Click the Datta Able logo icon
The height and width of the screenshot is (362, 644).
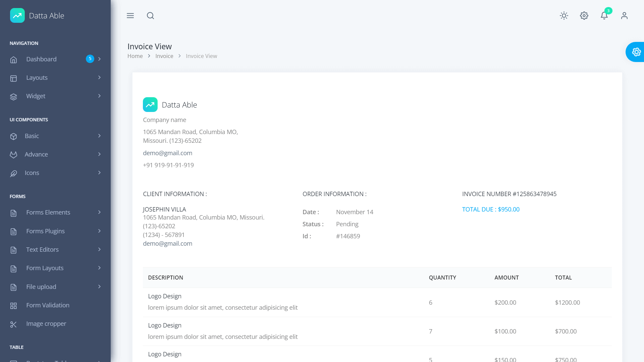[17, 15]
